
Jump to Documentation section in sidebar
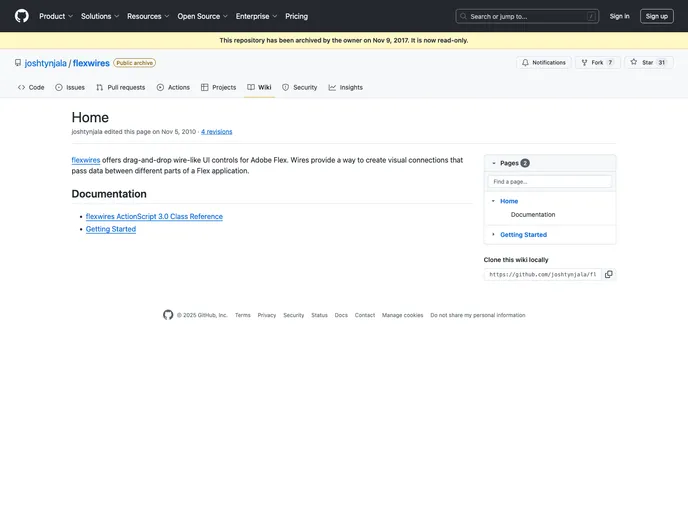click(x=533, y=215)
